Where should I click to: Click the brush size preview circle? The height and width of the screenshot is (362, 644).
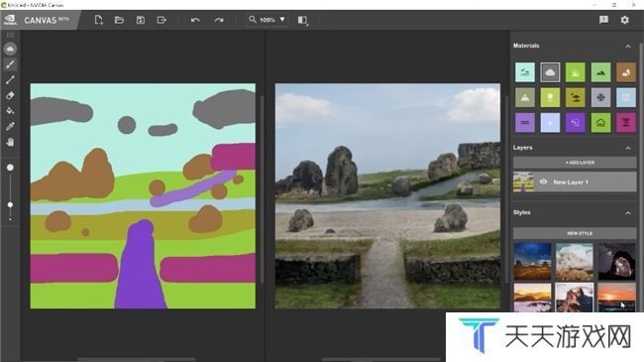[10, 168]
